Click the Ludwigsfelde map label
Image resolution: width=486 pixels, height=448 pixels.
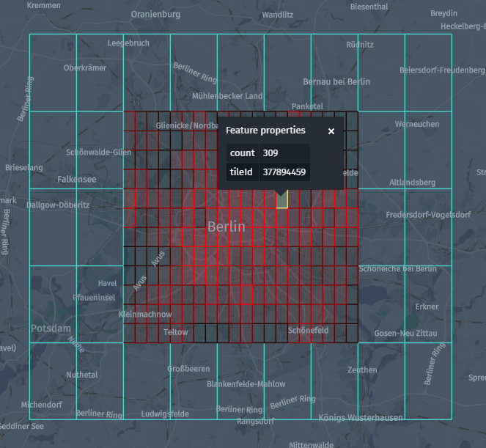[165, 414]
